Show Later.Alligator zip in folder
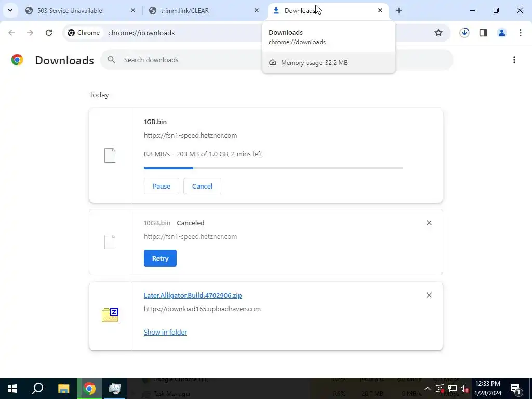Image resolution: width=532 pixels, height=399 pixels. (x=165, y=332)
